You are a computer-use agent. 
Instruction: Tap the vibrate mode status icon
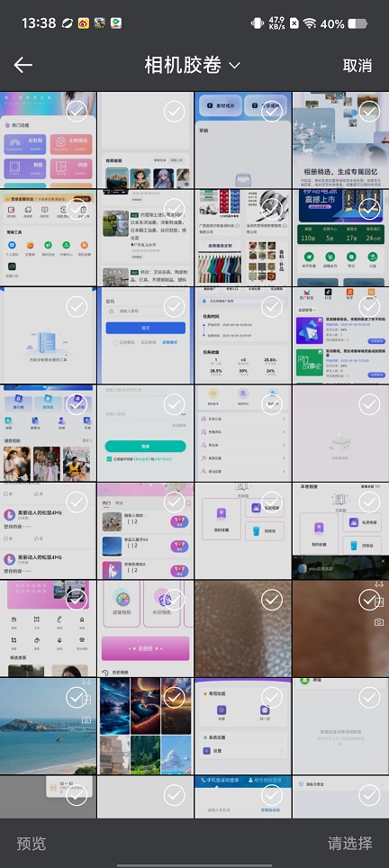258,23
